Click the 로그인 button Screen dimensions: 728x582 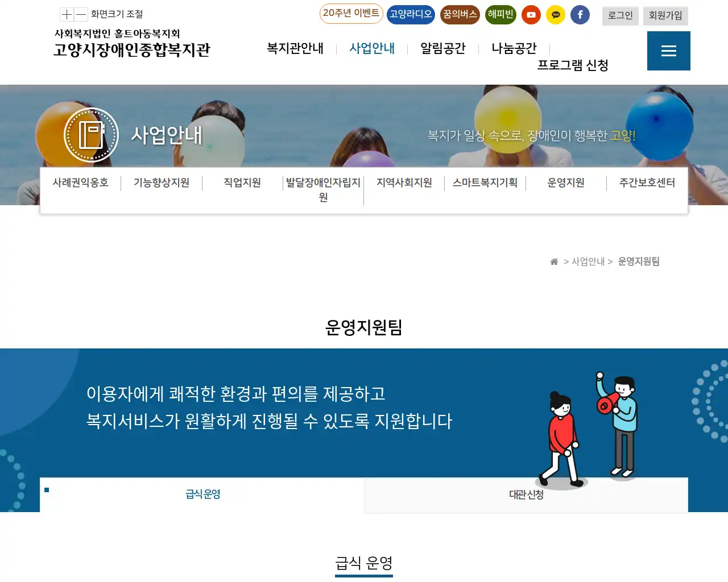(621, 16)
